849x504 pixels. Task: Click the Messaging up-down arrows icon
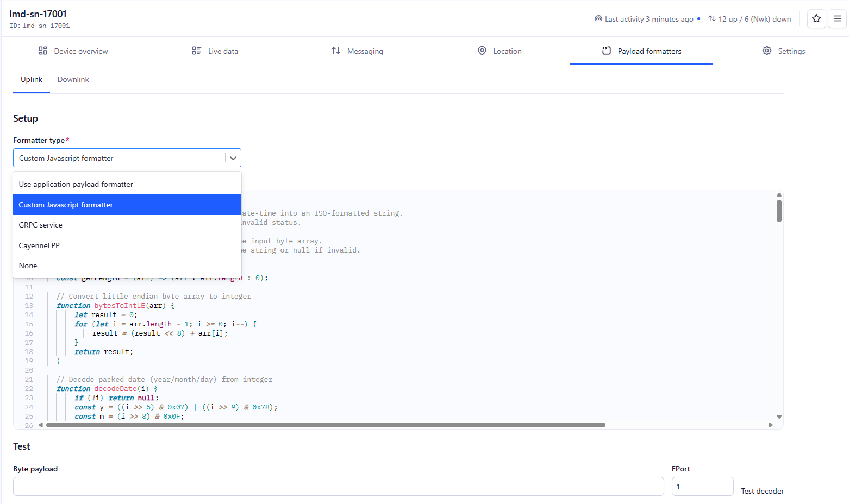pyautogui.click(x=336, y=51)
